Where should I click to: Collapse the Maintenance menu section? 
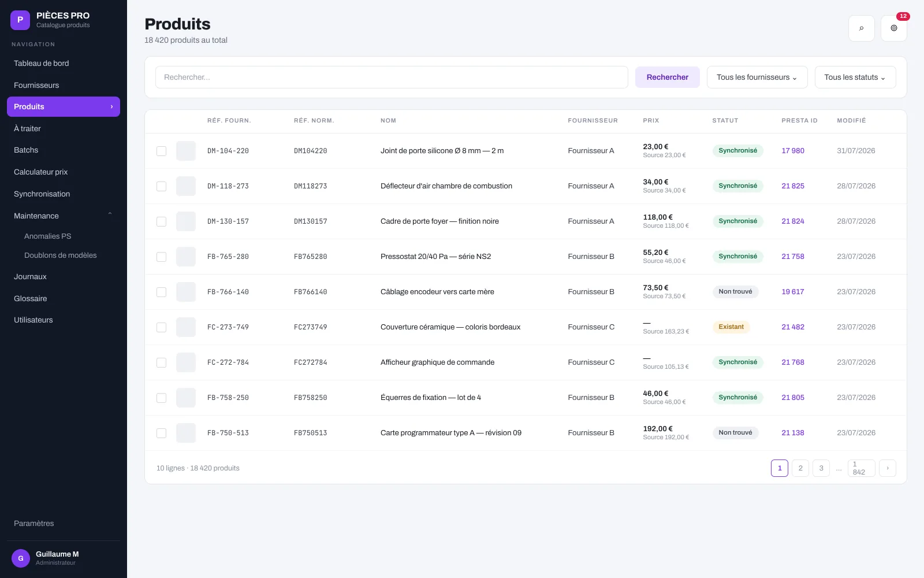[64, 216]
